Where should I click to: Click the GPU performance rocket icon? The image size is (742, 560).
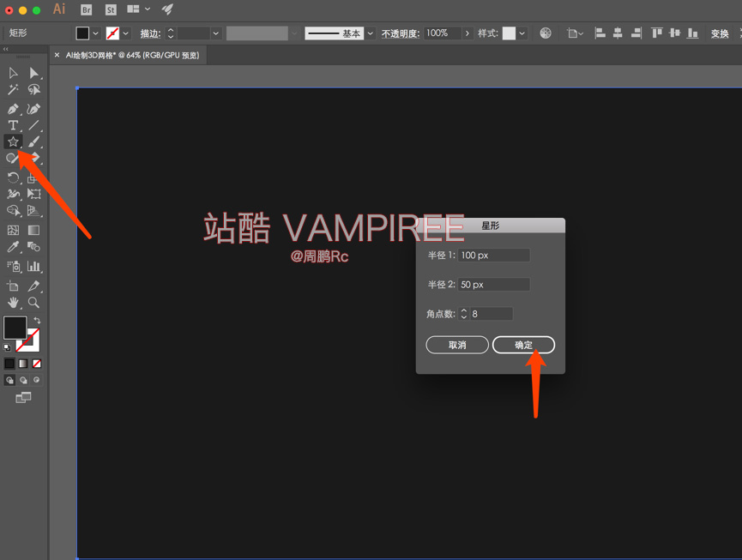(167, 9)
